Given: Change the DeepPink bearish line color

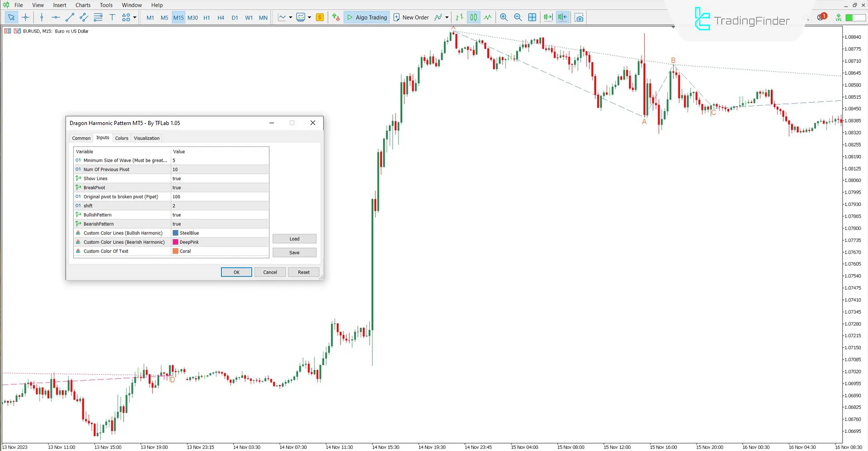Looking at the screenshot, I should (219, 242).
